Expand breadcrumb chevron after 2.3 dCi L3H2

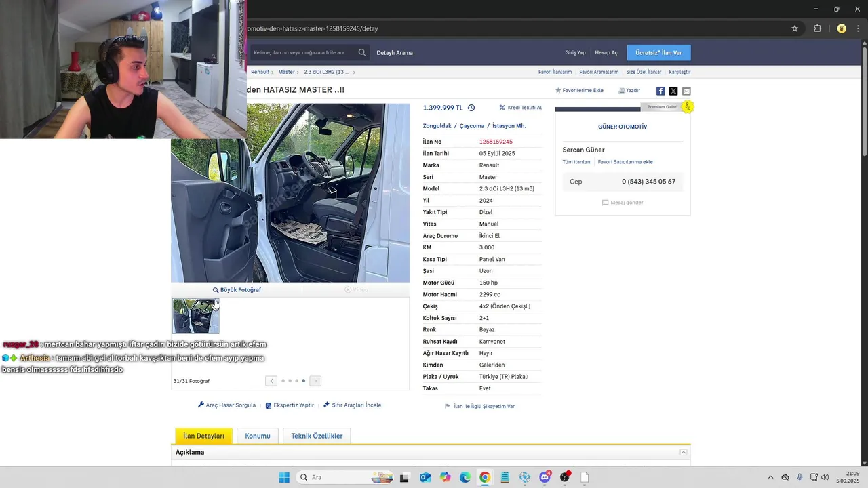click(x=354, y=72)
